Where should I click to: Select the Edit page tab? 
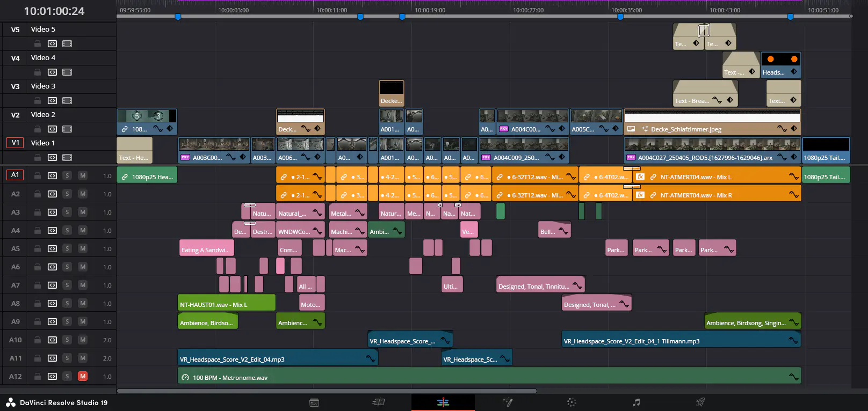pyautogui.click(x=443, y=402)
